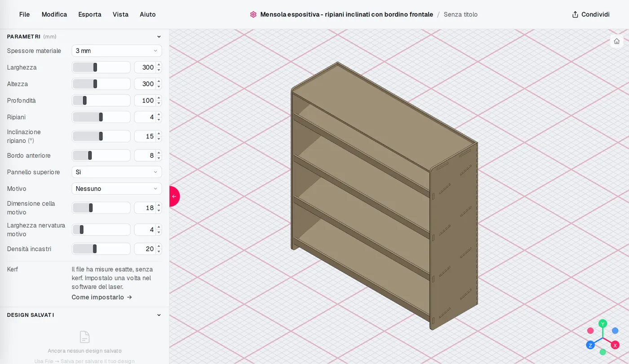Click the home view icon in the viewport
The image size is (629, 364).
tap(616, 41)
